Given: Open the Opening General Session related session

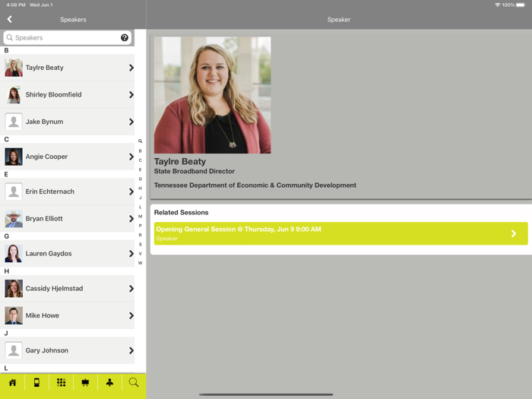Looking at the screenshot, I should pyautogui.click(x=341, y=233).
